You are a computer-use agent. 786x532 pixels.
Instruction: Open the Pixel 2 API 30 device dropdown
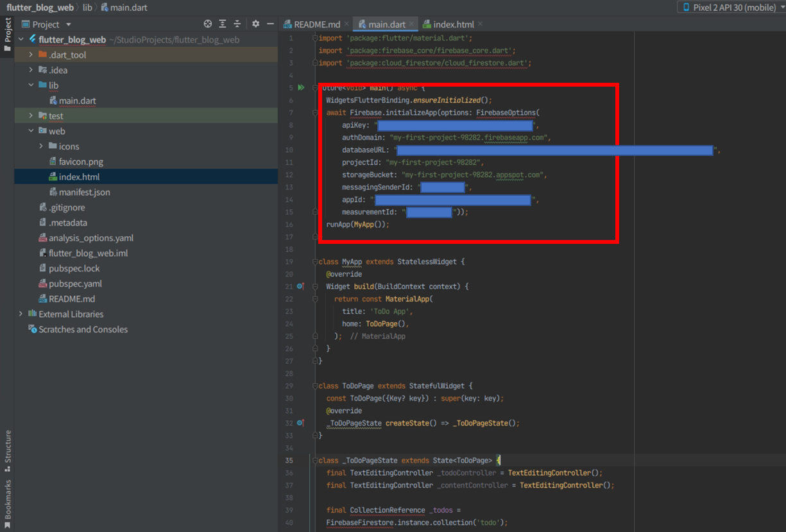[x=730, y=7]
